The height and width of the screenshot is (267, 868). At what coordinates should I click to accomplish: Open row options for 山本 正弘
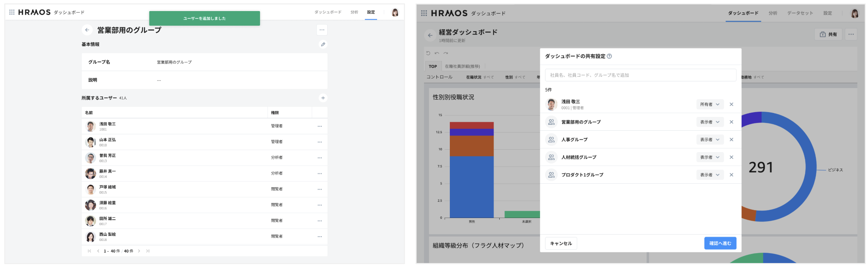coord(319,142)
